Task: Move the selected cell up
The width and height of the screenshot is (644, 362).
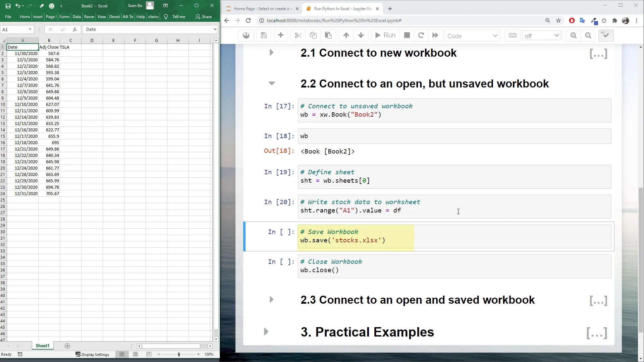Action: 346,36
